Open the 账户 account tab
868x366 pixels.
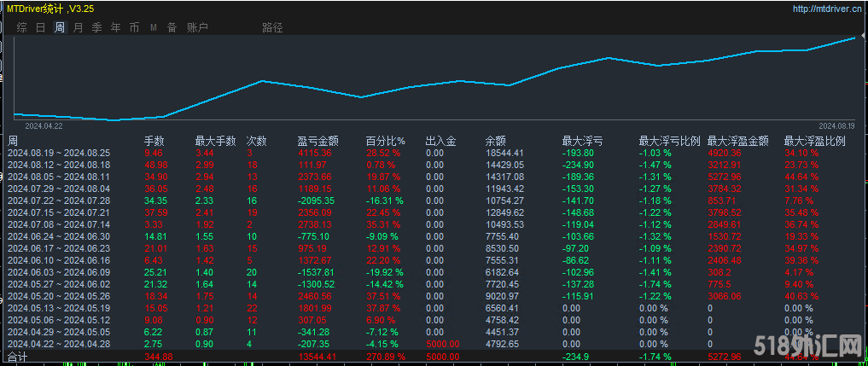click(198, 27)
